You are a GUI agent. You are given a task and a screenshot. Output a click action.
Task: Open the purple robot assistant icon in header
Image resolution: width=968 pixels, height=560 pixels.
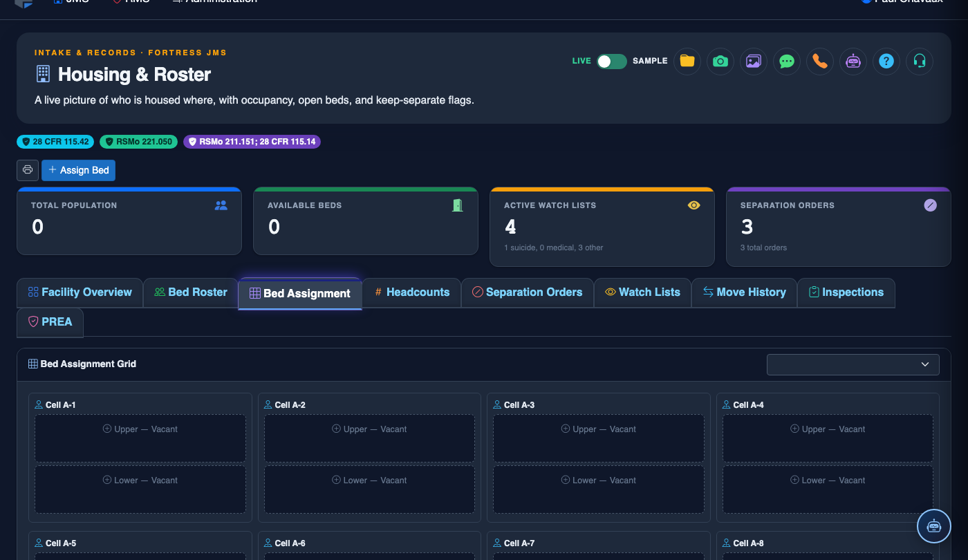pyautogui.click(x=853, y=61)
